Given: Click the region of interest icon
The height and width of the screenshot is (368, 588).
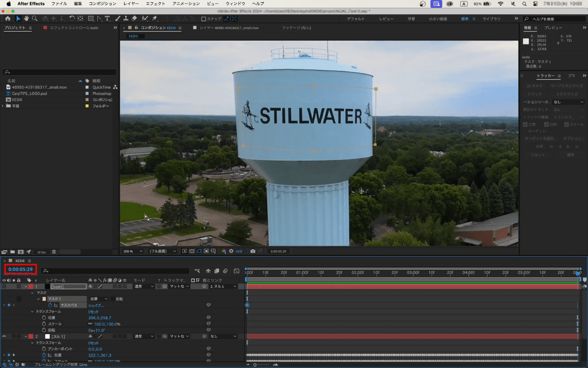Looking at the screenshot, I should pyautogui.click(x=207, y=251).
